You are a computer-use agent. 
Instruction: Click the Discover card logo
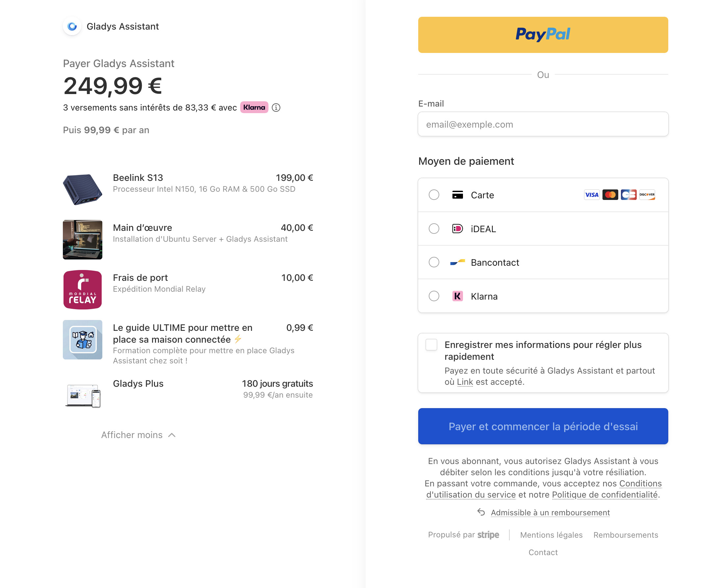[647, 195]
